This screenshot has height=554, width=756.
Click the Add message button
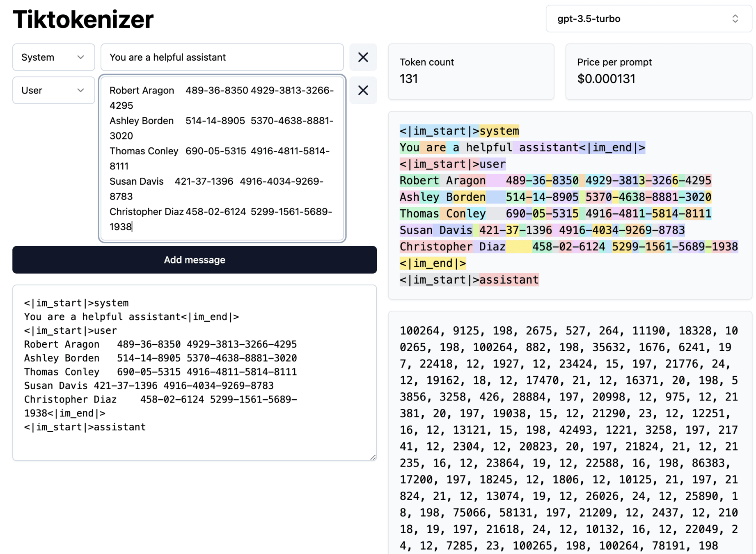[x=195, y=260]
